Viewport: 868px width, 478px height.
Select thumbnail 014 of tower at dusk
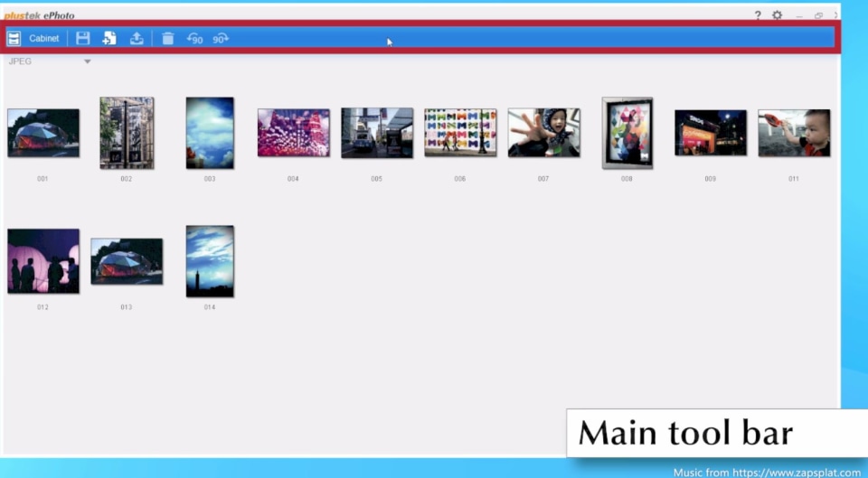pos(210,261)
